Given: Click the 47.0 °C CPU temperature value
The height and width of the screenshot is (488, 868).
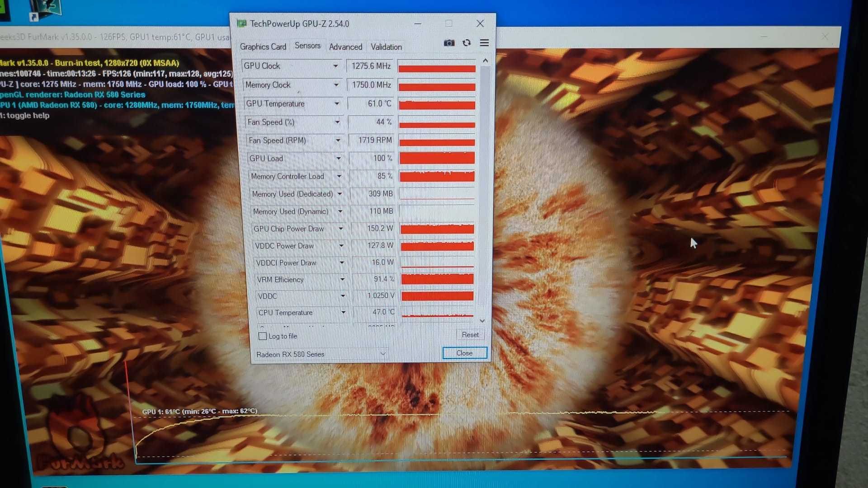Looking at the screenshot, I should point(383,312).
